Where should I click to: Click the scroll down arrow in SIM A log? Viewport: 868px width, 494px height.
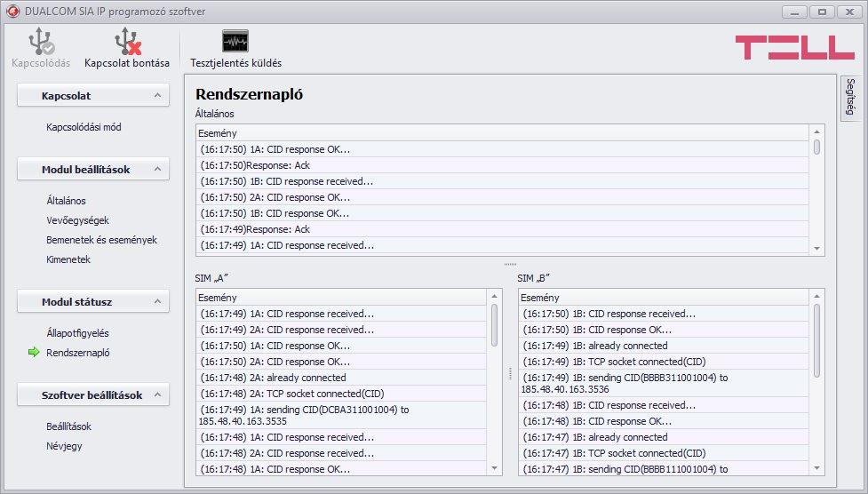[x=494, y=468]
